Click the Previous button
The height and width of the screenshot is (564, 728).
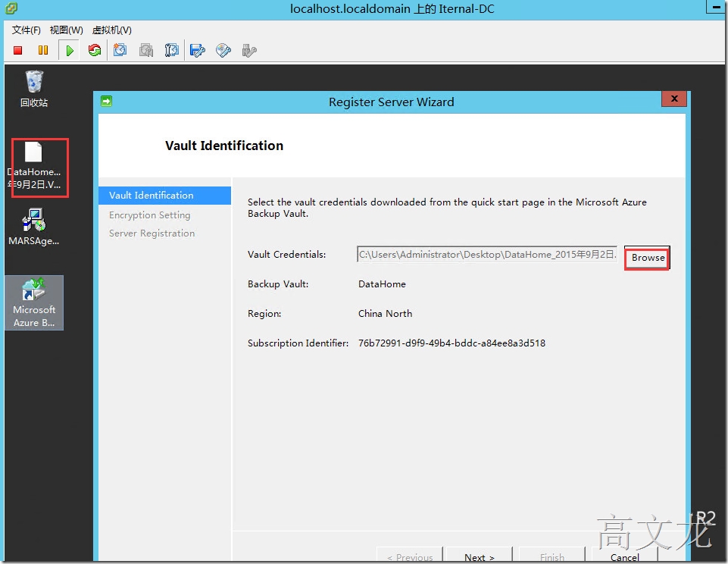[410, 556]
